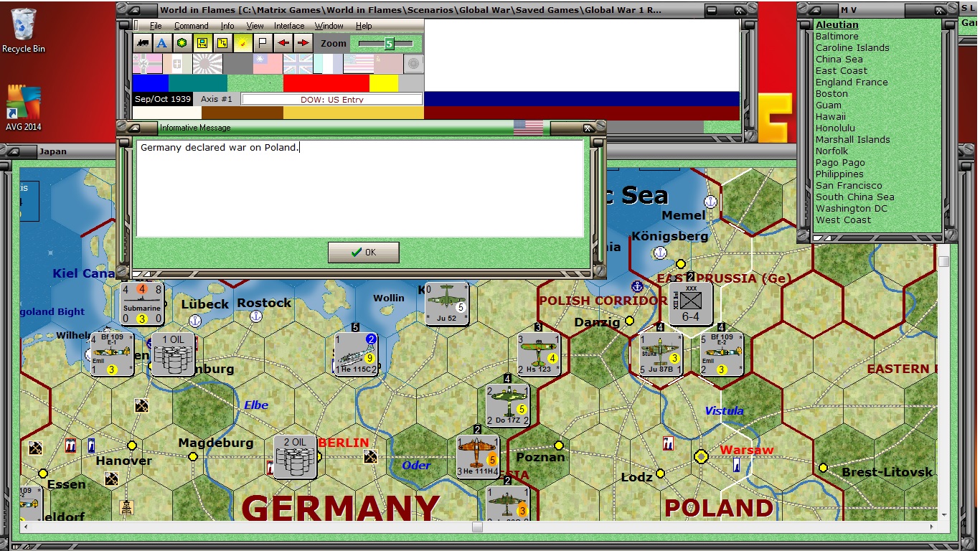Select the United States flag in toolbar
The height and width of the screenshot is (551, 980).
click(x=358, y=64)
